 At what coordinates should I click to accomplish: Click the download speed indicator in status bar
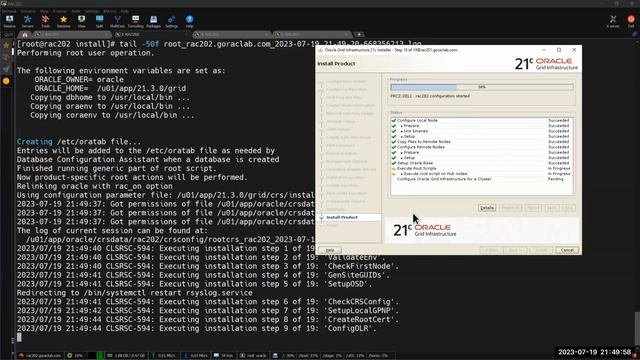click(x=196, y=356)
